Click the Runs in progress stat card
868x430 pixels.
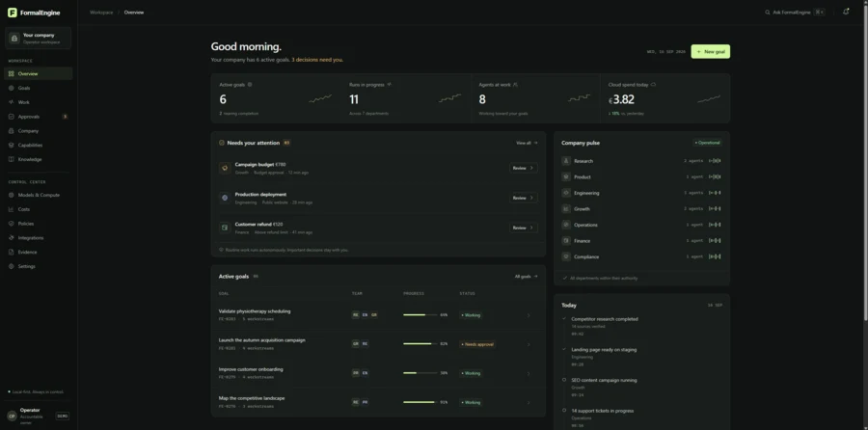(x=405, y=98)
